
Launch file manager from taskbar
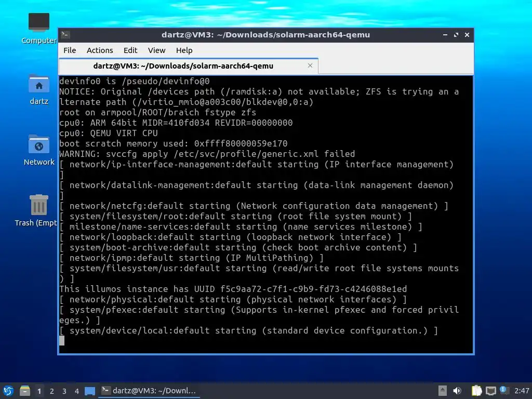25,391
